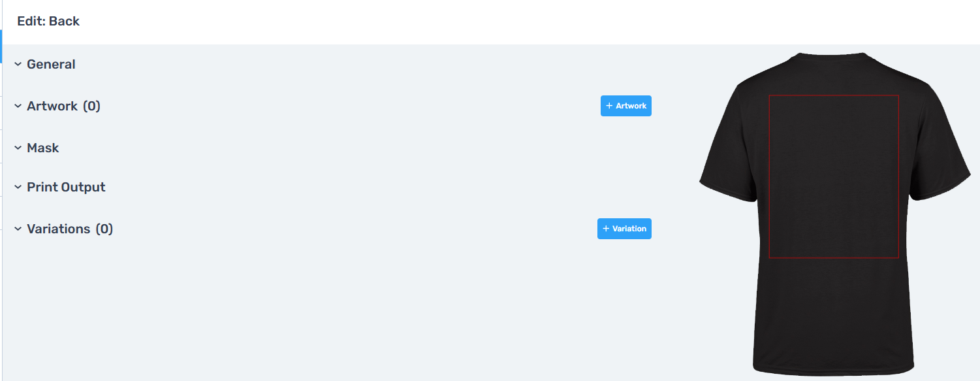Viewport: 980px width, 381px height.
Task: Add a new variation with Variation button
Action: 624,229
